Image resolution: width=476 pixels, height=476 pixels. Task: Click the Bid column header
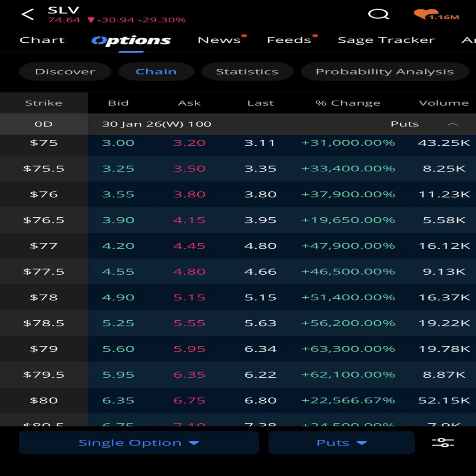click(119, 103)
